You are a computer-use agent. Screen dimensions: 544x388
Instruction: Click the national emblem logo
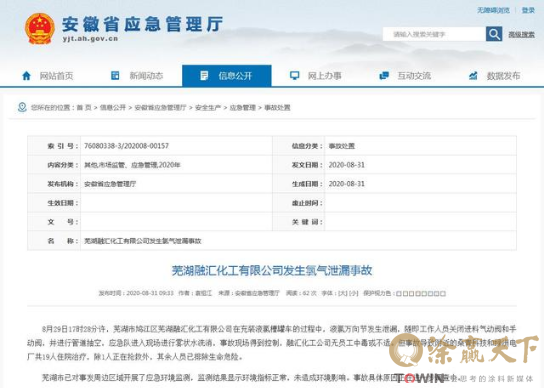40,28
